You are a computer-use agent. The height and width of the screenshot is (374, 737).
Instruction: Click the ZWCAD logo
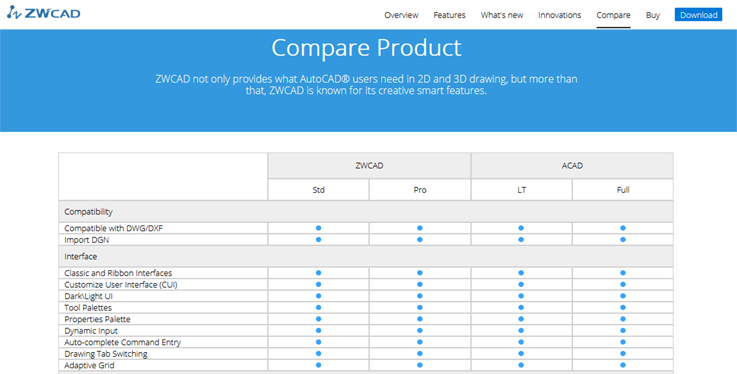coord(44,13)
